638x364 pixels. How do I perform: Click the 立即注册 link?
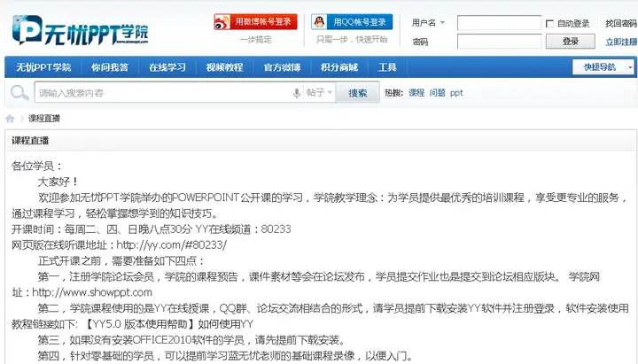coord(621,42)
